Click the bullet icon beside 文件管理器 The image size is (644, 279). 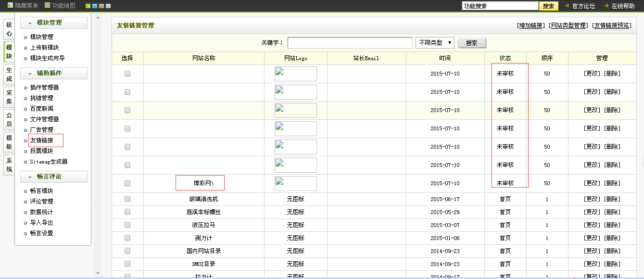pos(25,120)
